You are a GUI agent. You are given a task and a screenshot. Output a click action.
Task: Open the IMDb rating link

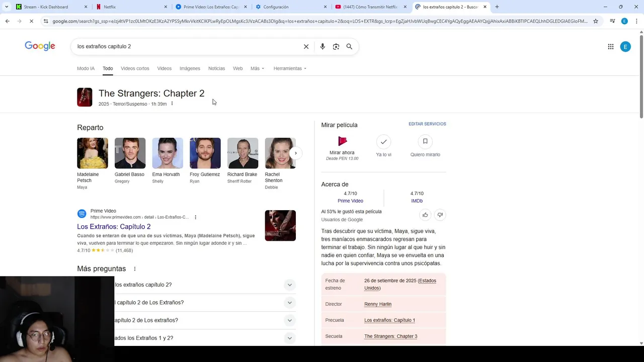(x=417, y=201)
